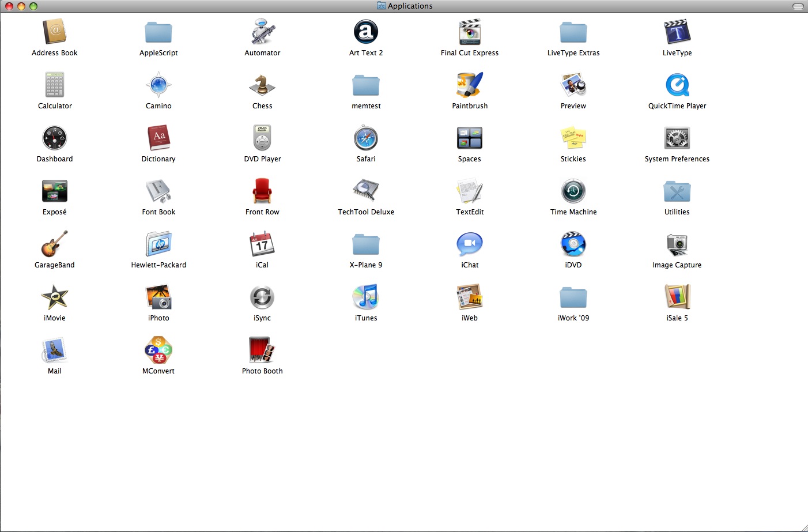Click the toolbar toggle pill button in title bar
This screenshot has width=808, height=532.
(x=798, y=6)
